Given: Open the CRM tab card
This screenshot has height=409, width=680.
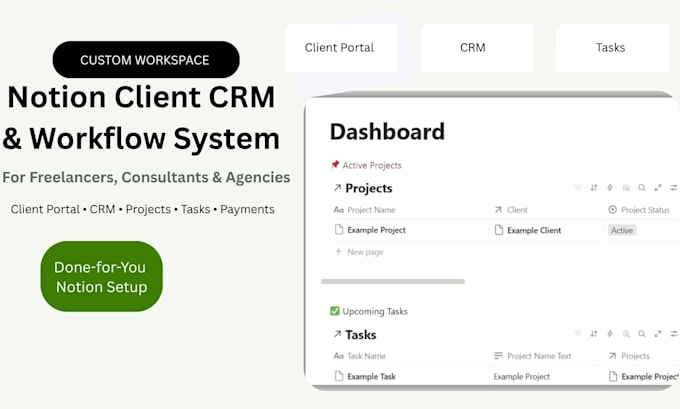Looking at the screenshot, I should (x=477, y=48).
